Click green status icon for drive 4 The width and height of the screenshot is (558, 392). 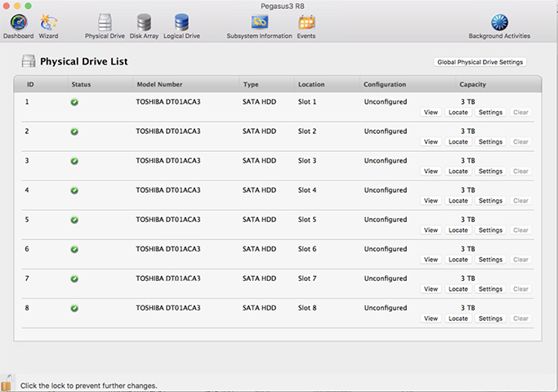click(74, 190)
